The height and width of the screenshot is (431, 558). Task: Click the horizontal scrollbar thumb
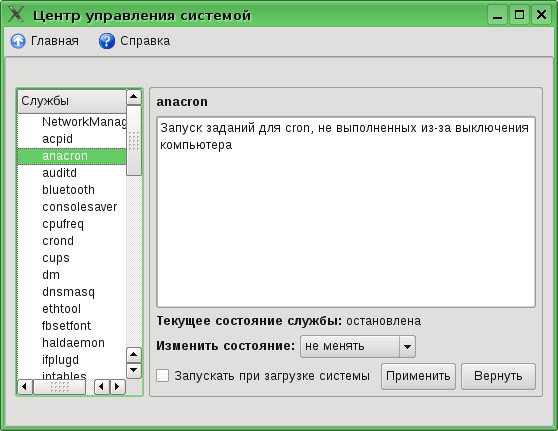[x=59, y=387]
